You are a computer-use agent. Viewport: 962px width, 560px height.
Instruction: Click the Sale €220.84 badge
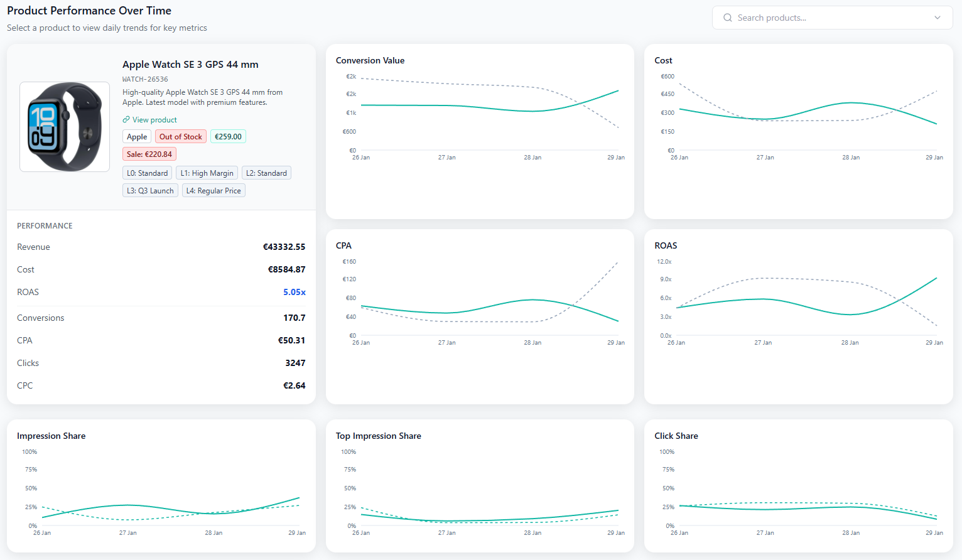(149, 154)
